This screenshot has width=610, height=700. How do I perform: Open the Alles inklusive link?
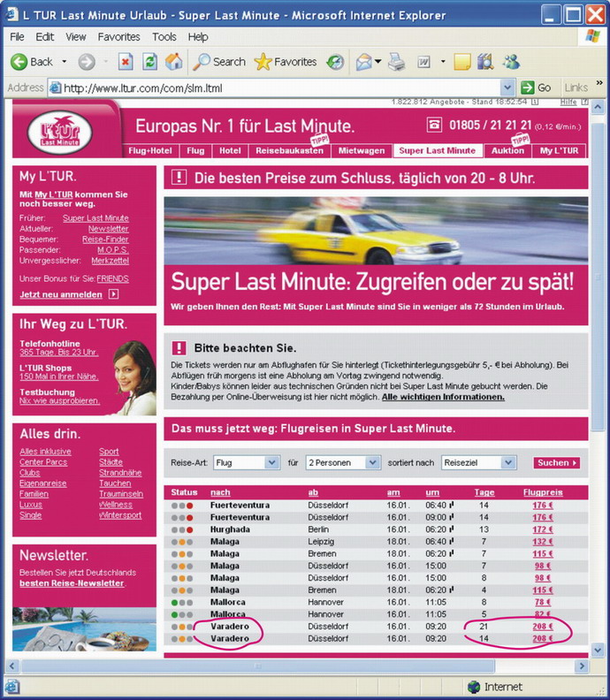point(45,452)
